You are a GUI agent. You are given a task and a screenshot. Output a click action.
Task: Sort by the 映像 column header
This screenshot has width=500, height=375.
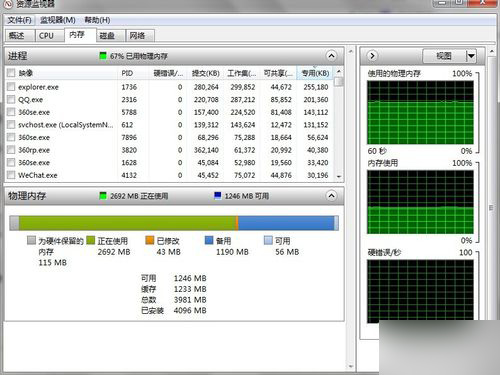tap(62, 73)
